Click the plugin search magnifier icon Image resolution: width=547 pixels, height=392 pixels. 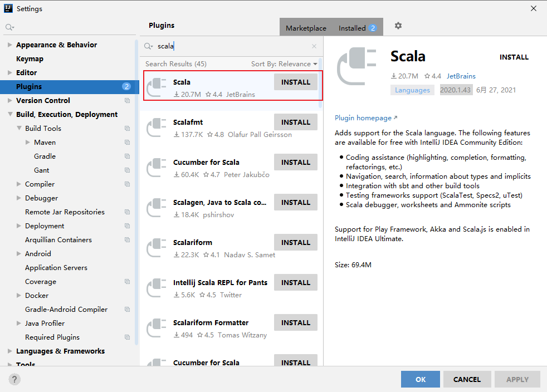pyautogui.click(x=149, y=46)
